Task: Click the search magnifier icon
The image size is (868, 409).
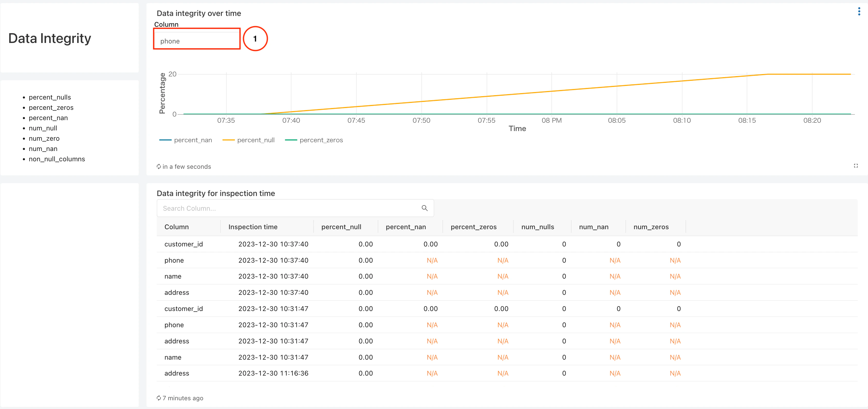Action: point(424,208)
